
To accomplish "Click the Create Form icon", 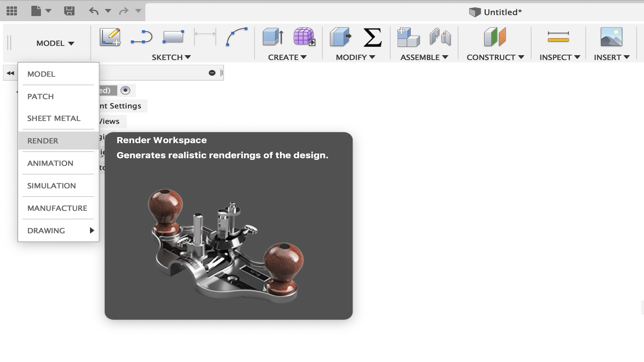I will (x=304, y=37).
